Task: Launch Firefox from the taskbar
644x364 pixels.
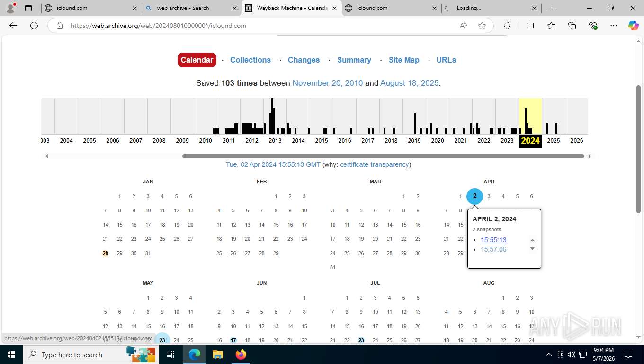Action: pyautogui.click(x=241, y=355)
